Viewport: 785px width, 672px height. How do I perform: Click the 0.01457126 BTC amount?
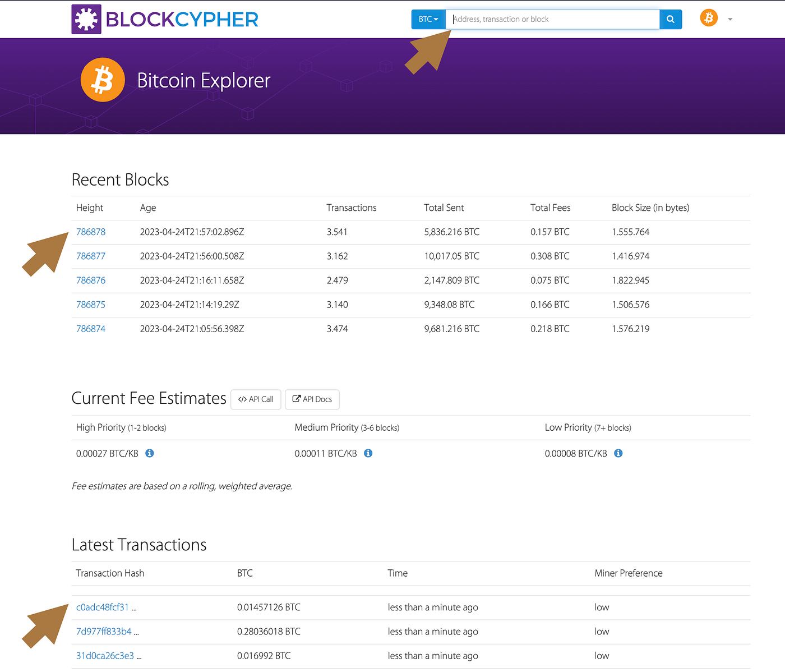[x=269, y=607]
